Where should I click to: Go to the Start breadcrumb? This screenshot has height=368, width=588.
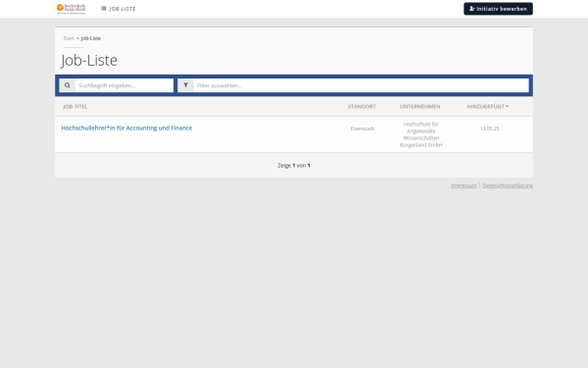point(69,38)
